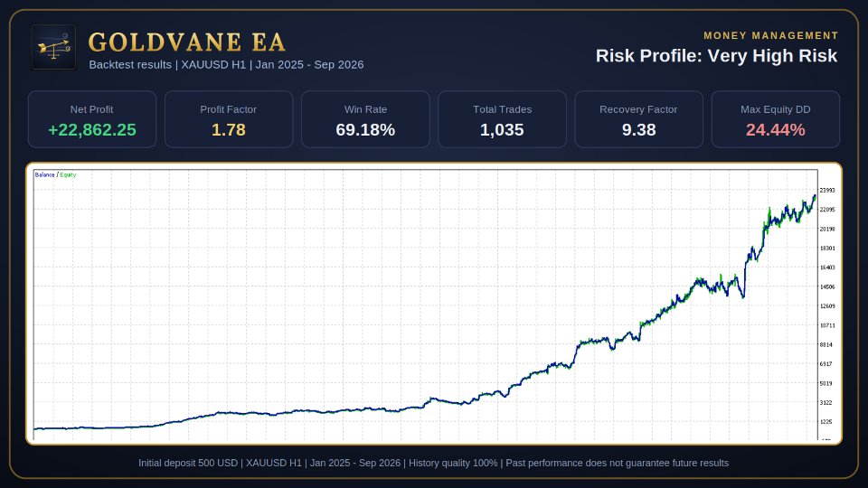Open the Total Trades 1,035 card
868x488 pixels.
[502, 119]
